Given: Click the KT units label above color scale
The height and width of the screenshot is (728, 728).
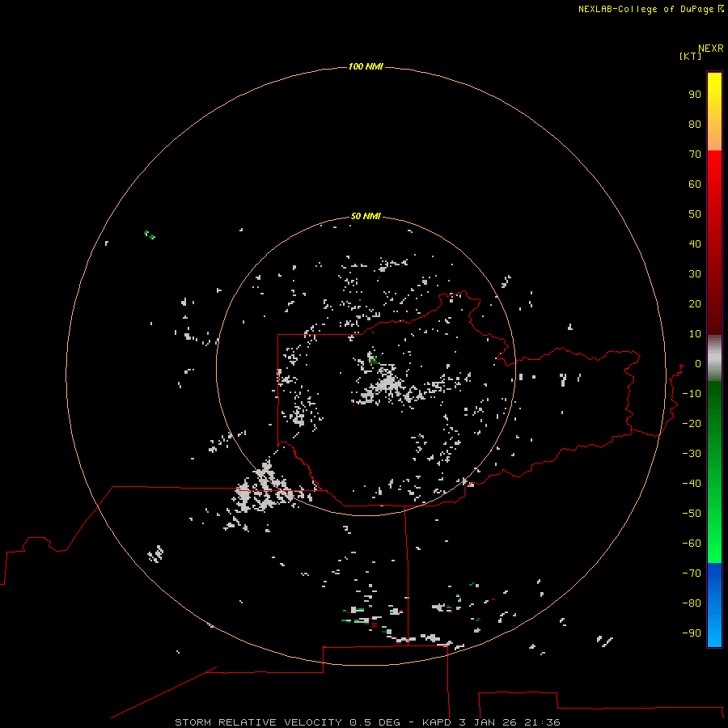Looking at the screenshot, I should pos(690,56).
